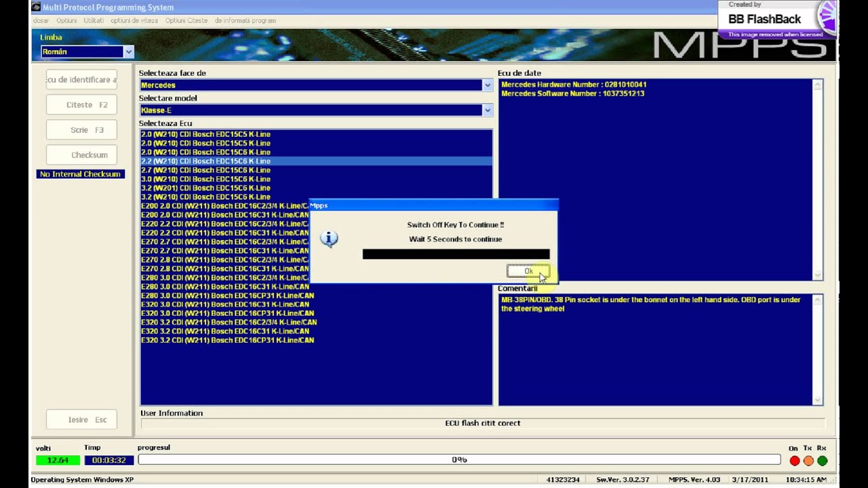The width and height of the screenshot is (868, 488).
Task: Click the progresul 0% progress bar
Action: click(x=459, y=460)
